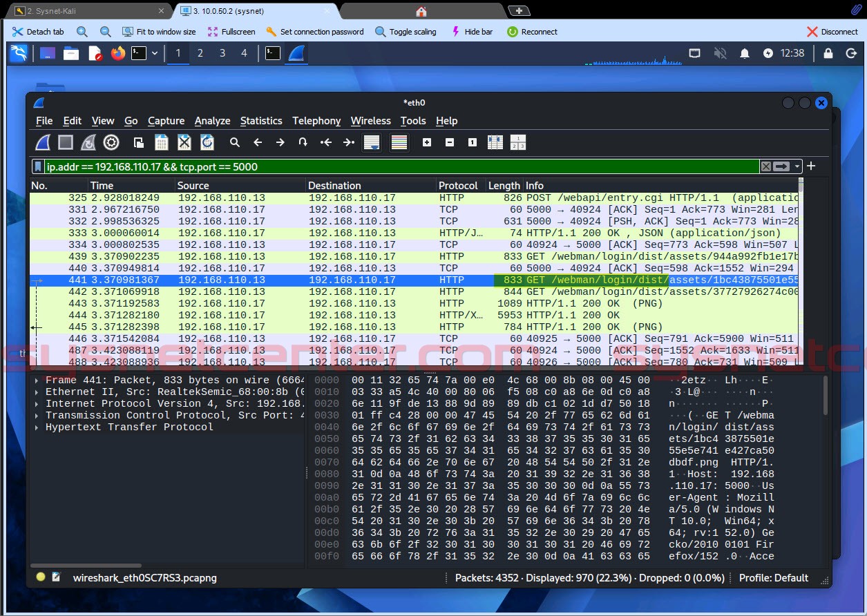The height and width of the screenshot is (616, 867).
Task: Stop the running packet capture
Action: tap(66, 142)
